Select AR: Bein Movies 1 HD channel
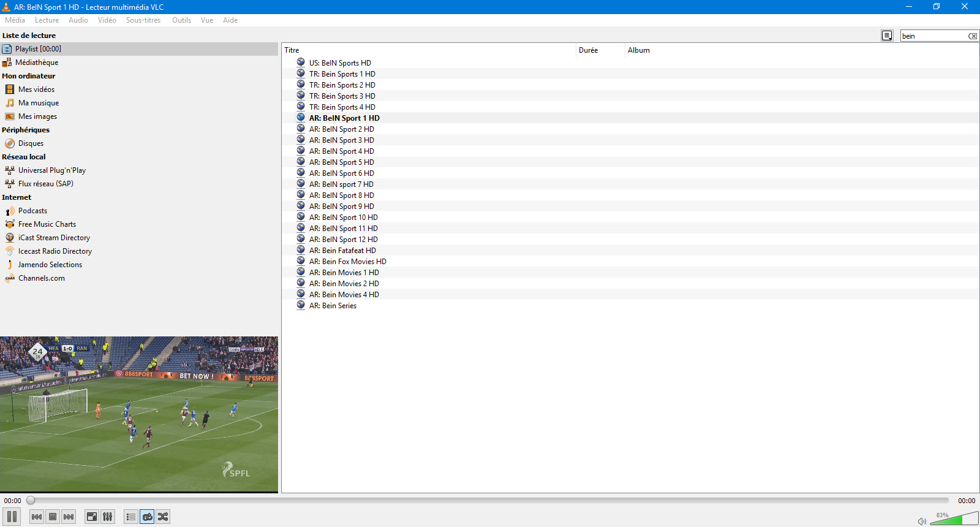 coord(344,273)
